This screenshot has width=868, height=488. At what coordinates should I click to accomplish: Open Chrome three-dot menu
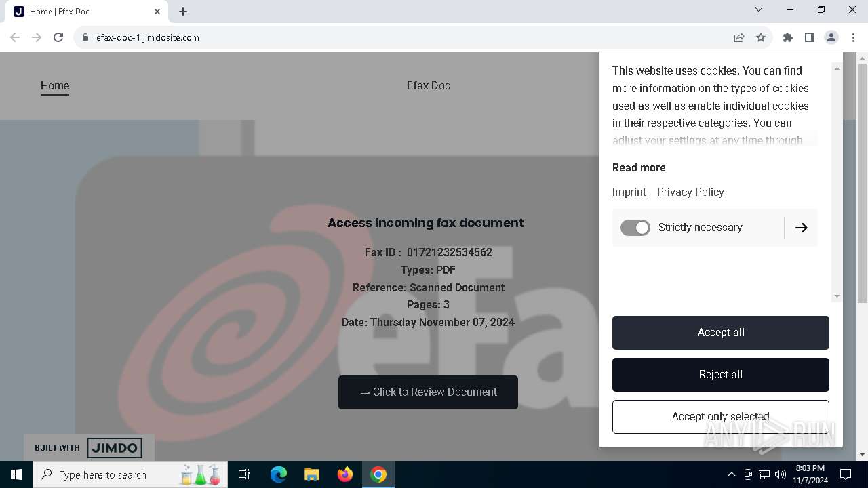(853, 37)
